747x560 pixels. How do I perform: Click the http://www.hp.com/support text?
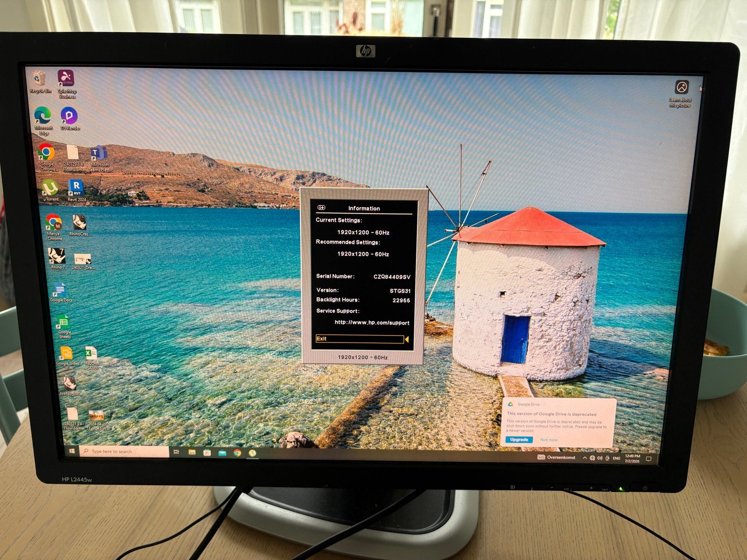pos(372,322)
